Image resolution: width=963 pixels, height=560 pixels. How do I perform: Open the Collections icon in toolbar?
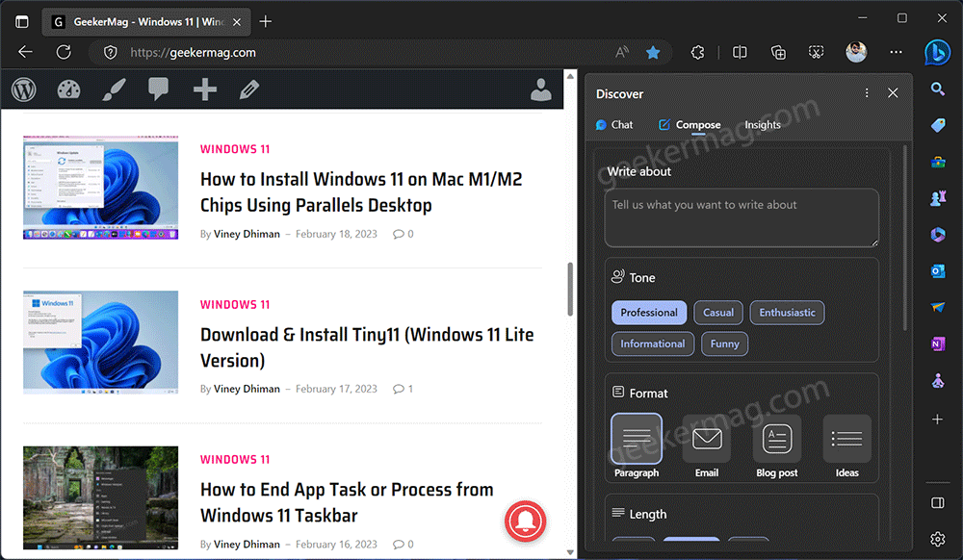pyautogui.click(x=778, y=53)
